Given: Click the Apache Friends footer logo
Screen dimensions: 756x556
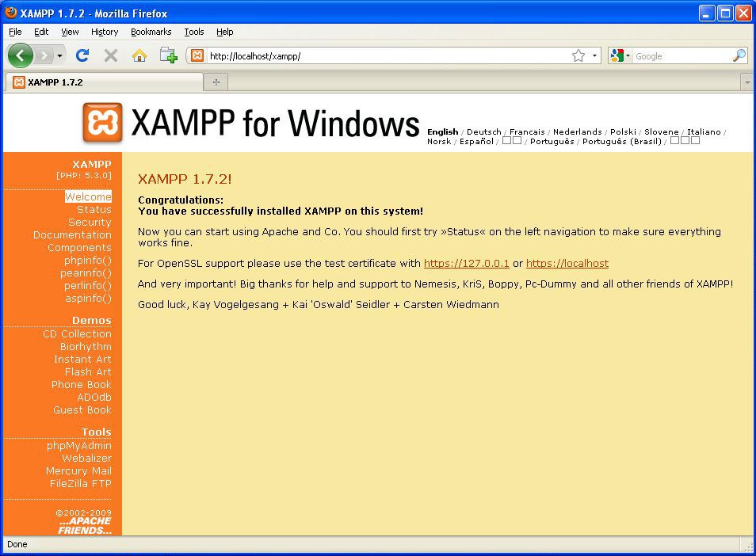Looking at the screenshot, I should pos(85,526).
